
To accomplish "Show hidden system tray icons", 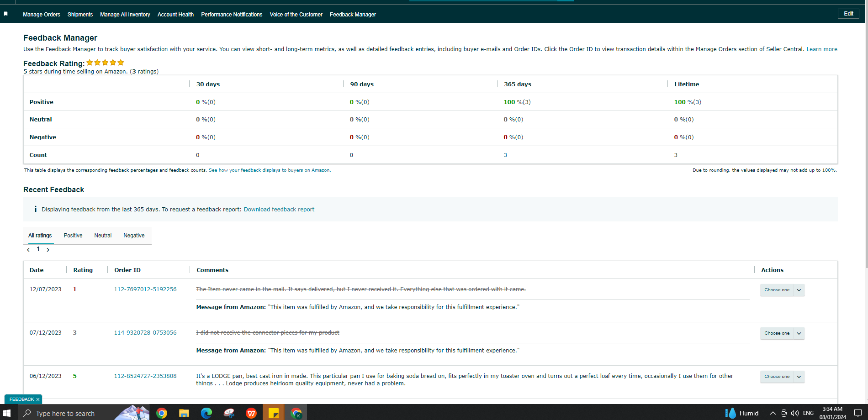I will point(773,413).
